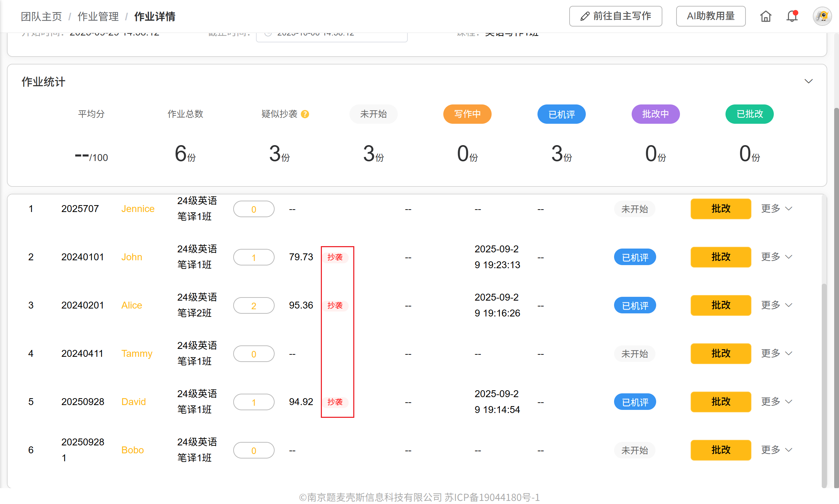This screenshot has height=504, width=839.
Task: Click the question mark beside 疑似抄袭
Action: coord(305,114)
